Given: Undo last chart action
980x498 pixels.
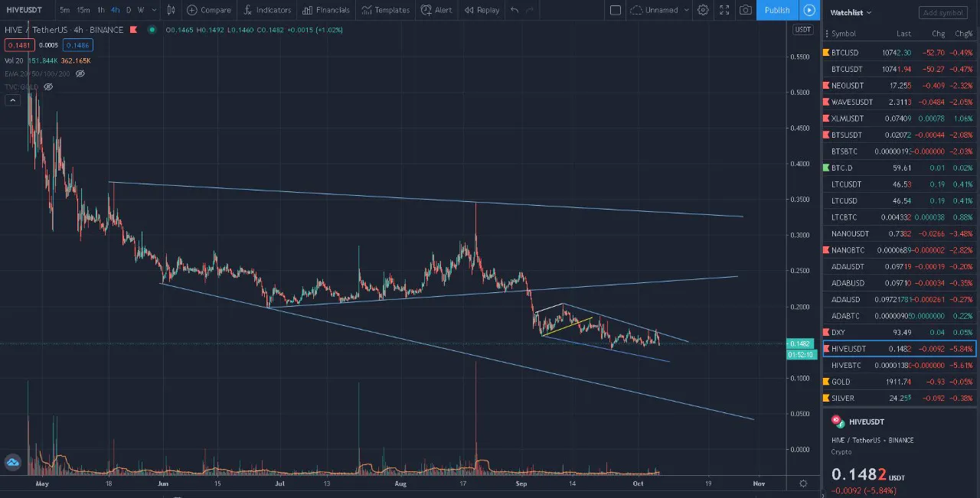Looking at the screenshot, I should coord(514,10).
